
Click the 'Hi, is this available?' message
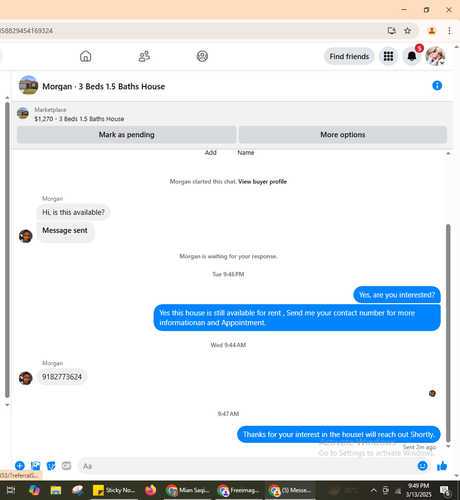tap(73, 212)
